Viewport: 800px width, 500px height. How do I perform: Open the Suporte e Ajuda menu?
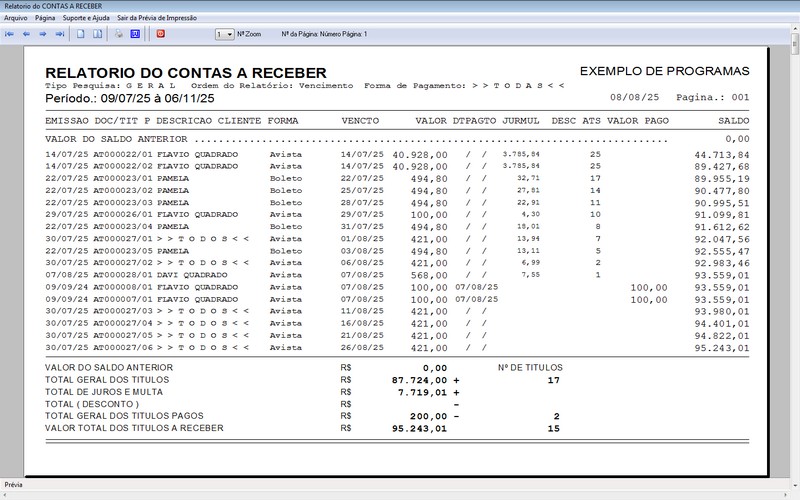[86, 18]
